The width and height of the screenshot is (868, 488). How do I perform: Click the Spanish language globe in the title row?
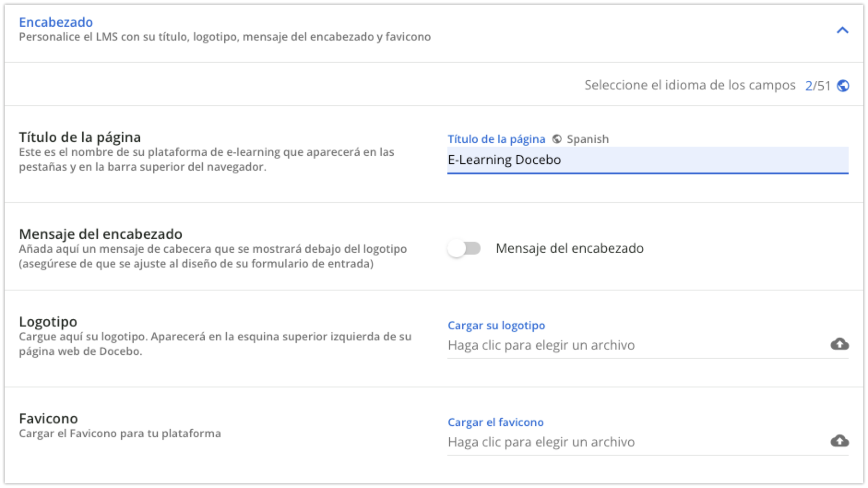pos(558,139)
